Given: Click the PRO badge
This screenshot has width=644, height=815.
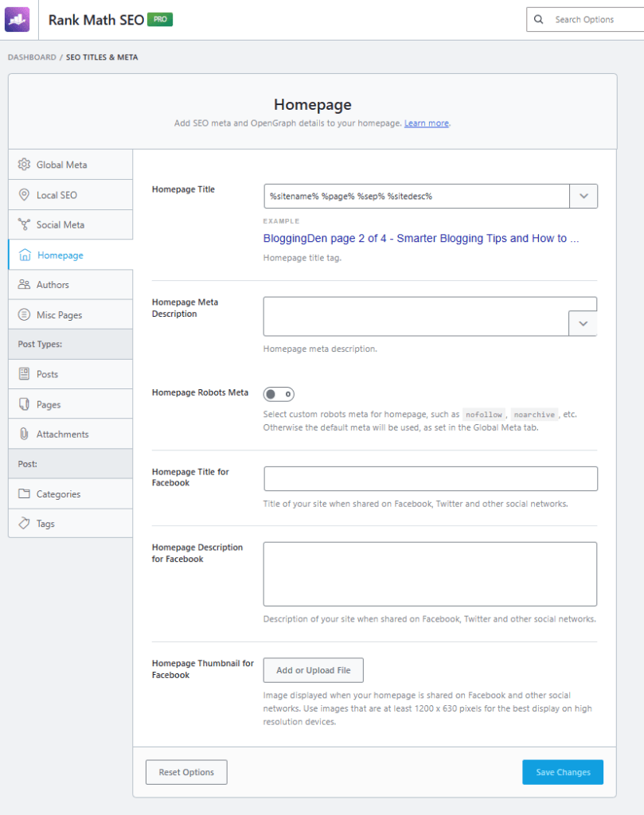Looking at the screenshot, I should coord(160,19).
